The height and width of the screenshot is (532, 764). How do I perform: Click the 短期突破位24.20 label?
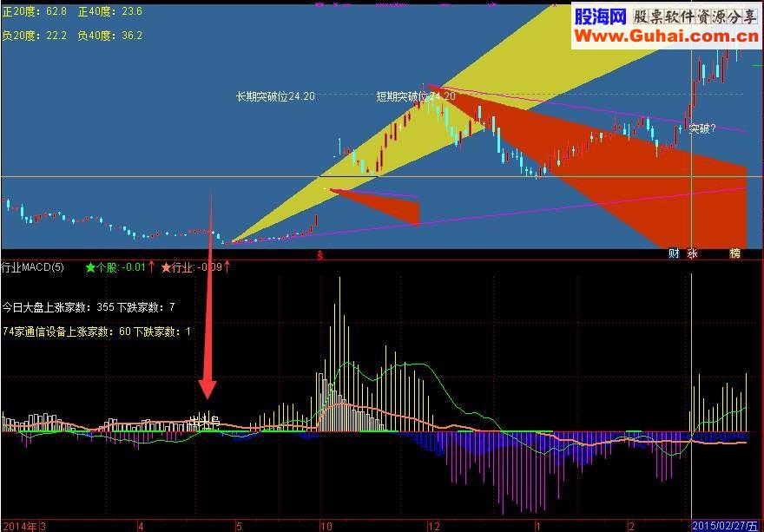tap(416, 97)
